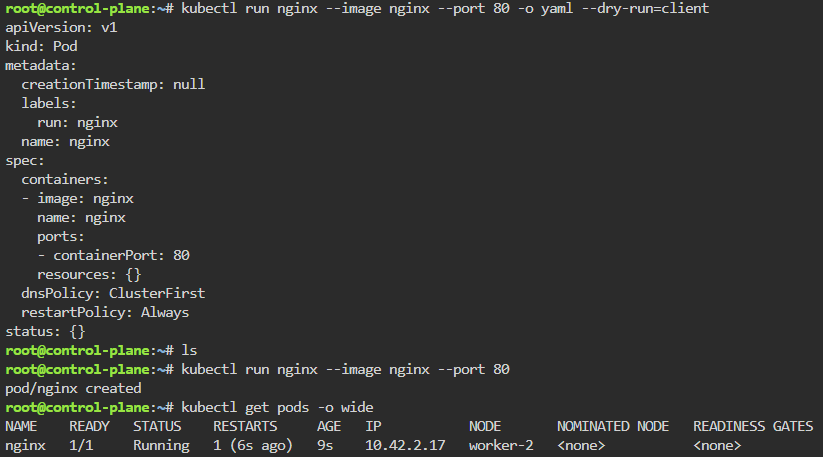
Task: Click the ls command text
Action: pyautogui.click(x=189, y=350)
